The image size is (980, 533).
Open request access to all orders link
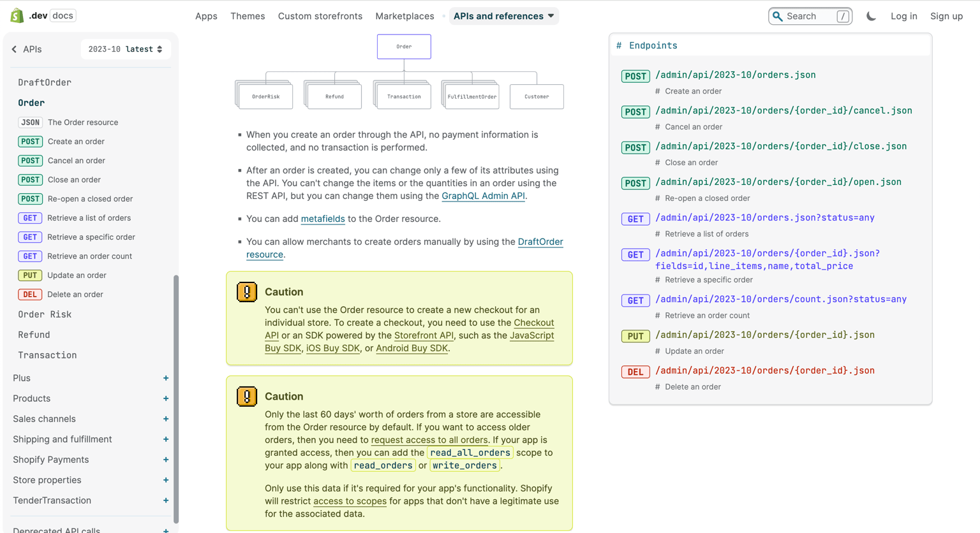pyautogui.click(x=429, y=440)
